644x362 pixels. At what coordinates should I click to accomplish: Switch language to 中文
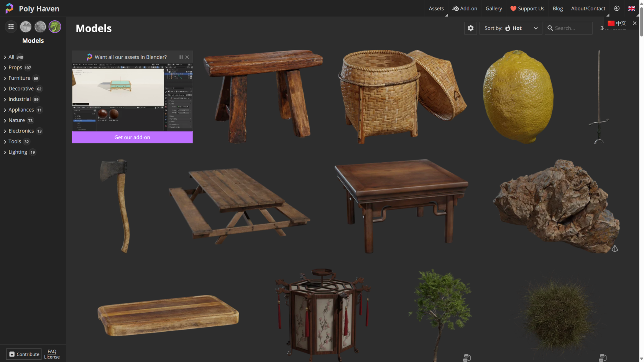tap(617, 23)
